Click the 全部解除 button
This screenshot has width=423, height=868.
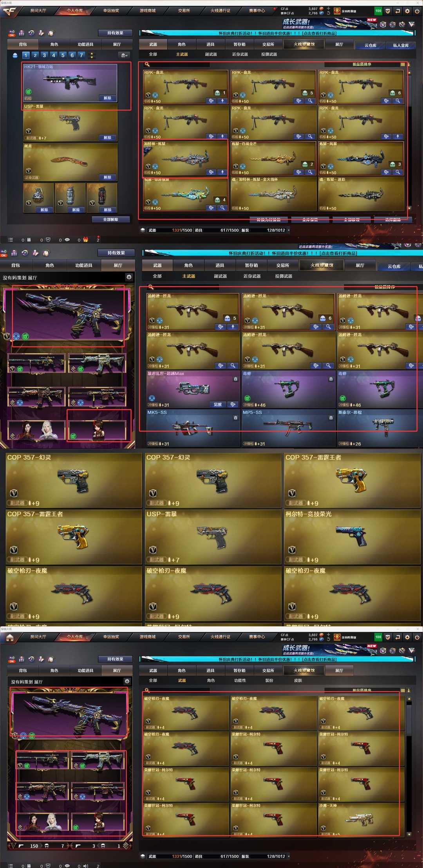tap(111, 219)
